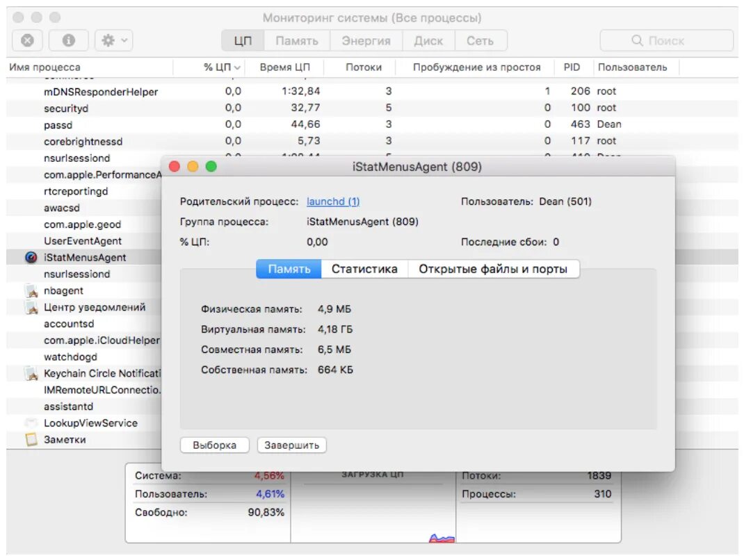Open the launchd (1) parent process link
The height and width of the screenshot is (560, 744).
tap(333, 201)
